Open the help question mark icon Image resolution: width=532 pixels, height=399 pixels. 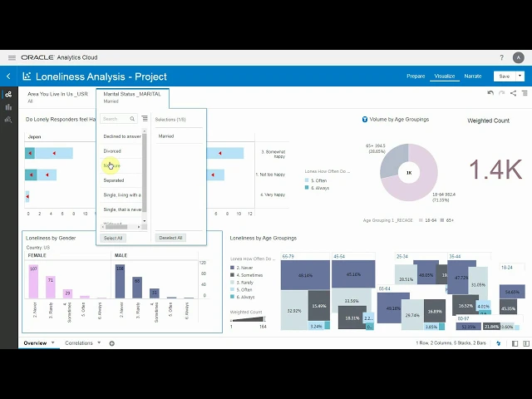pos(501,57)
